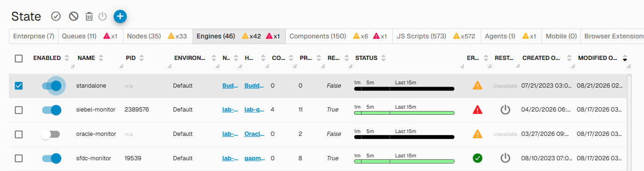Open the siebel-monitor node link

pyautogui.click(x=230, y=110)
